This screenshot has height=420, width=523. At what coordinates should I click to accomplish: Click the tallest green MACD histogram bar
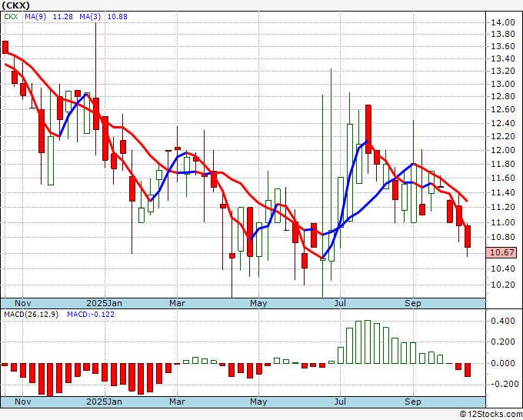tap(368, 342)
